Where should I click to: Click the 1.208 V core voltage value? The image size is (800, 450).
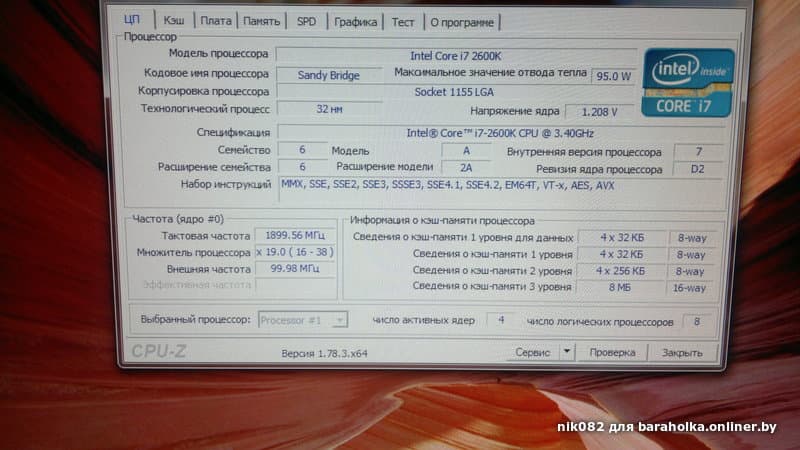coord(599,112)
